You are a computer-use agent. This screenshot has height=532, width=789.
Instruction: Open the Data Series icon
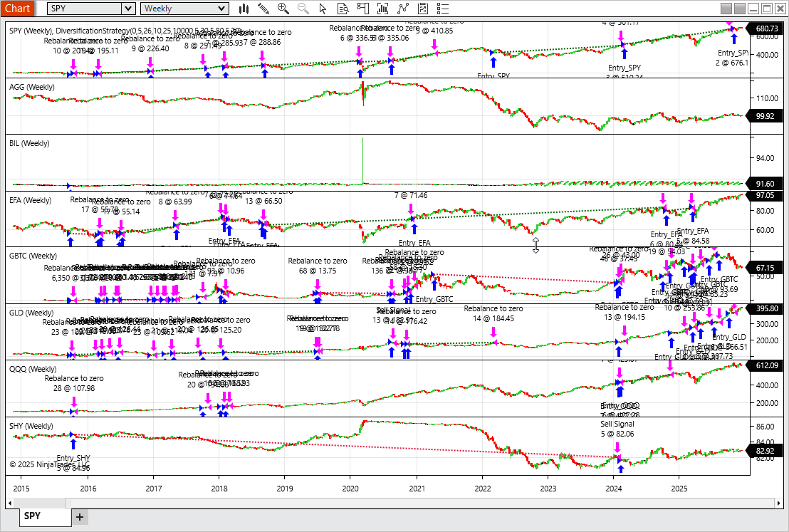tap(383, 9)
